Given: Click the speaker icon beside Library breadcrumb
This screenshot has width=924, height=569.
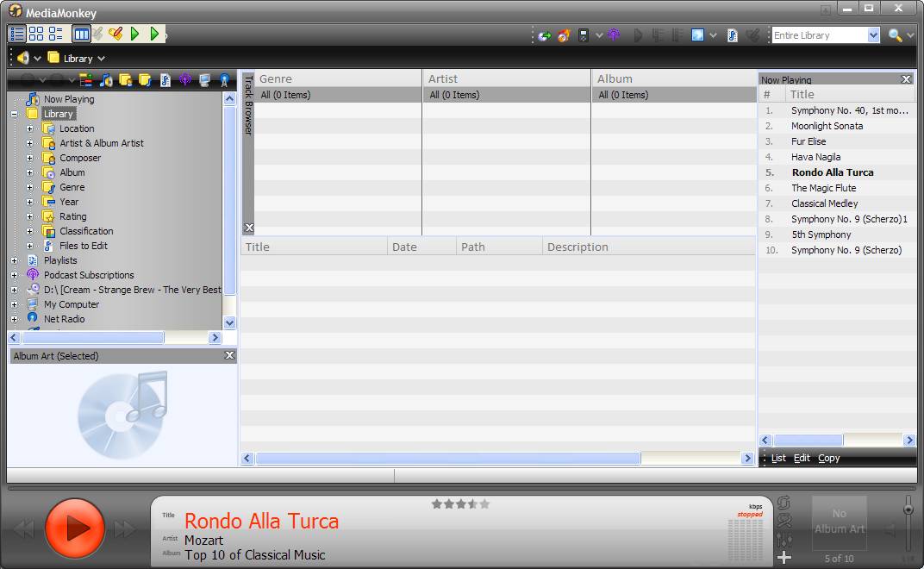Looking at the screenshot, I should 23,58.
